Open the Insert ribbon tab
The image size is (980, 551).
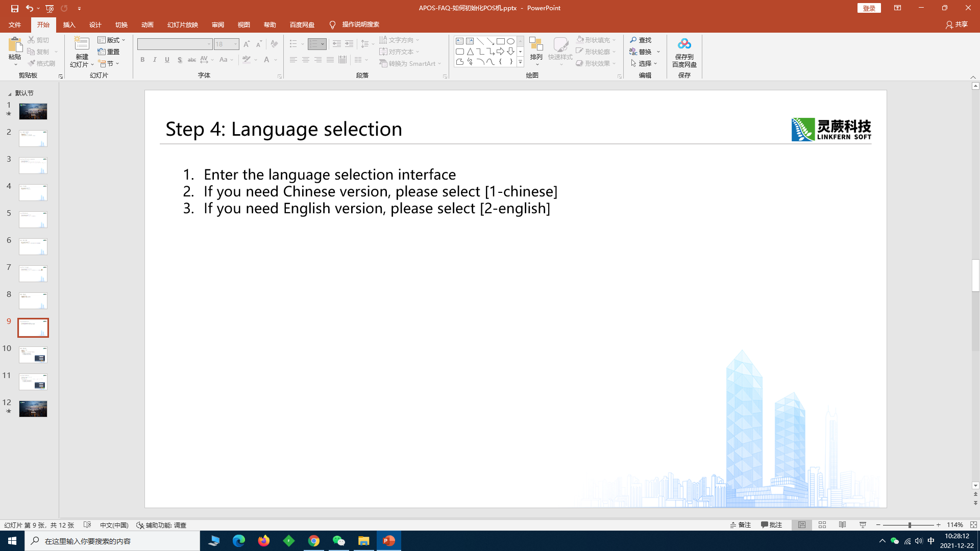[x=69, y=24]
